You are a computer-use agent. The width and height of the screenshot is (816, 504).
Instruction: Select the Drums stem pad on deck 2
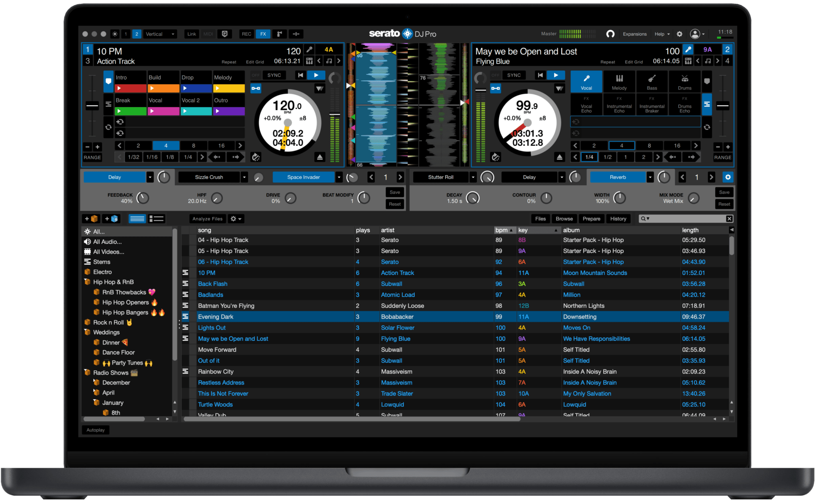click(x=685, y=82)
